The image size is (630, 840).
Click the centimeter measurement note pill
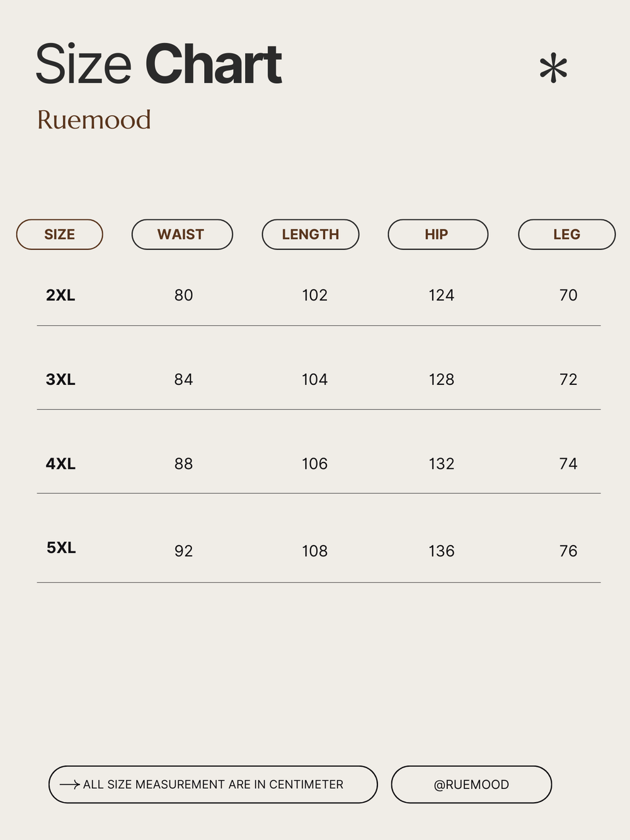[213, 785]
